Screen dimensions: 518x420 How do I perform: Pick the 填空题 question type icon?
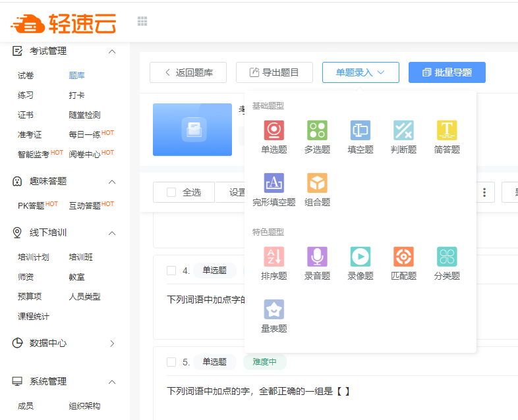coord(360,130)
